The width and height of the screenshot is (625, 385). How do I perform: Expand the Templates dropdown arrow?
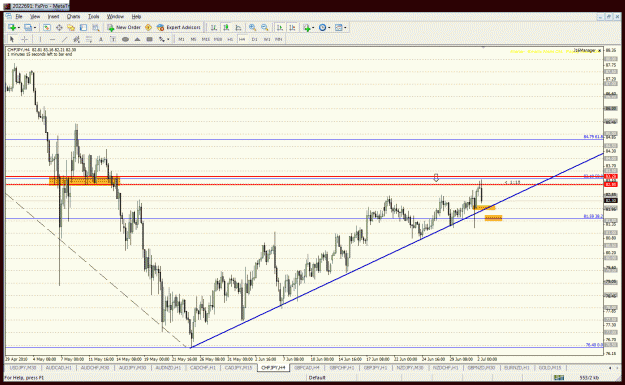pos(345,28)
